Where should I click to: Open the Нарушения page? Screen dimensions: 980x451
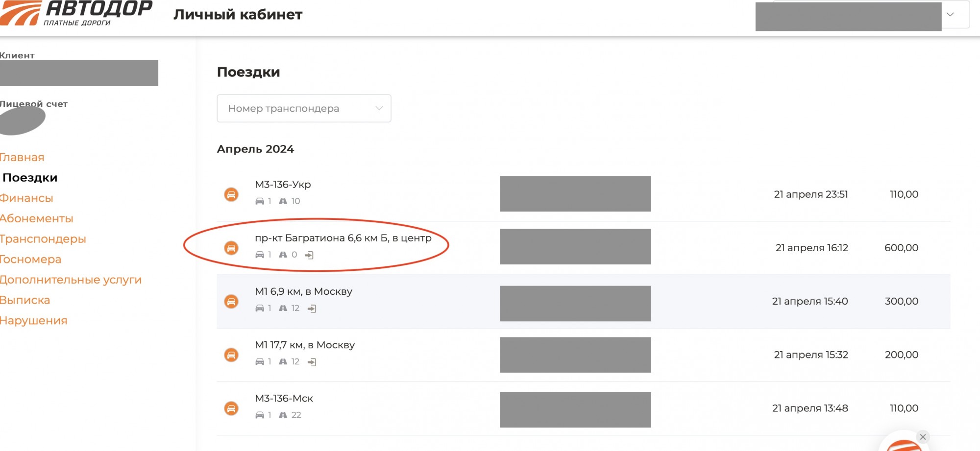click(x=34, y=321)
